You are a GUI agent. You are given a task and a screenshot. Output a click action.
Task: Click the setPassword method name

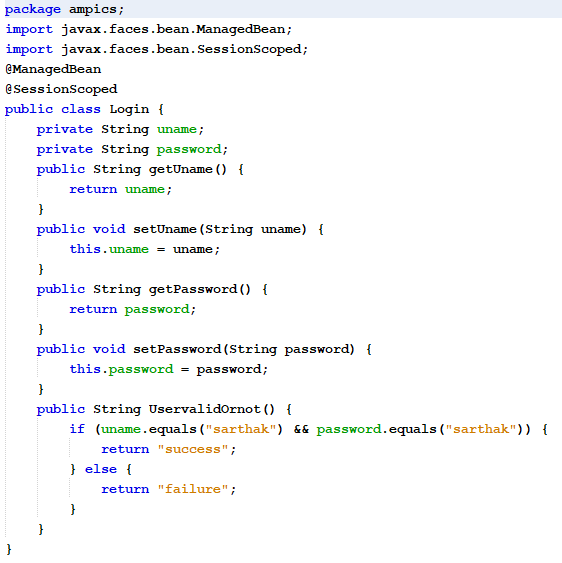(x=177, y=349)
